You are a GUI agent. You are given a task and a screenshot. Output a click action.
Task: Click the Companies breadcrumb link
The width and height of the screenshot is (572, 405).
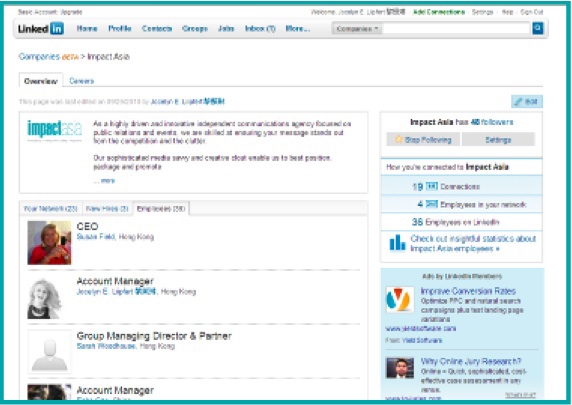coord(39,57)
